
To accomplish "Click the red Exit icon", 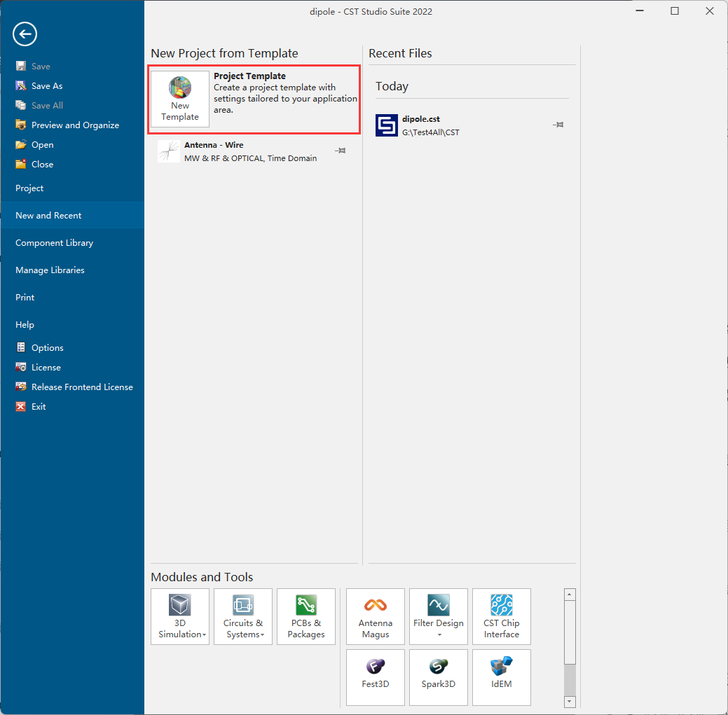I will (x=21, y=406).
